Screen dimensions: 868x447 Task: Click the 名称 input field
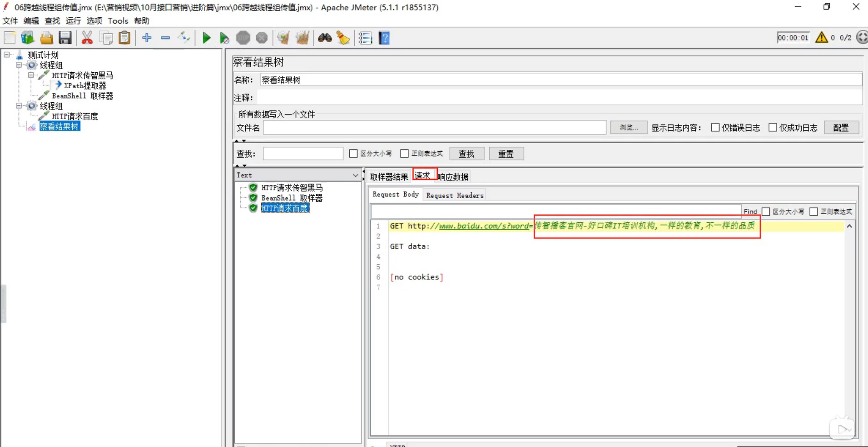(x=561, y=80)
